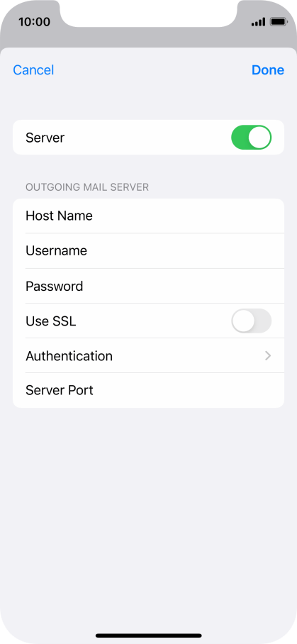
Task: Select the Username field
Action: pyautogui.click(x=149, y=251)
